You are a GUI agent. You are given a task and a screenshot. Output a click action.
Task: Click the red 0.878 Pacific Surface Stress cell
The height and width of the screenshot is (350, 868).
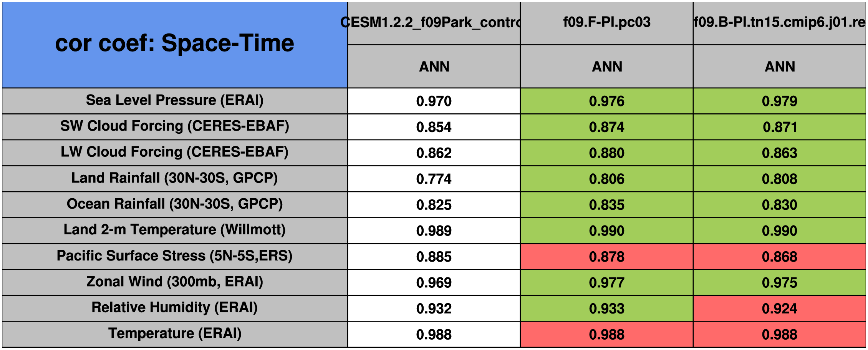pyautogui.click(x=606, y=257)
